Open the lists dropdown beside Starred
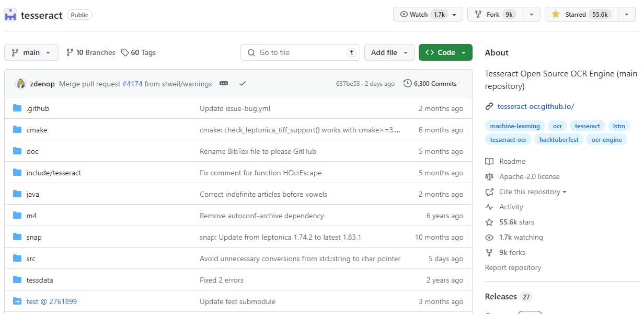 tap(626, 15)
